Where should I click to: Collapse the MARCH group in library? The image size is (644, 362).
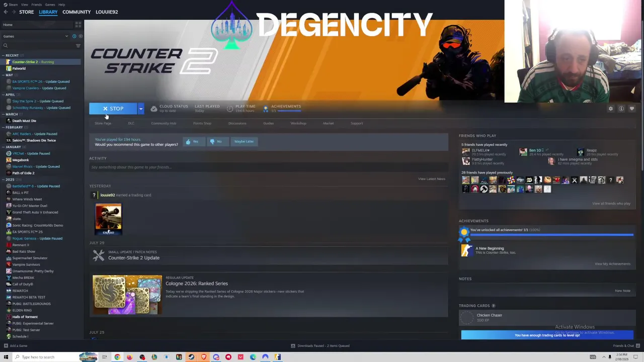click(x=4, y=114)
